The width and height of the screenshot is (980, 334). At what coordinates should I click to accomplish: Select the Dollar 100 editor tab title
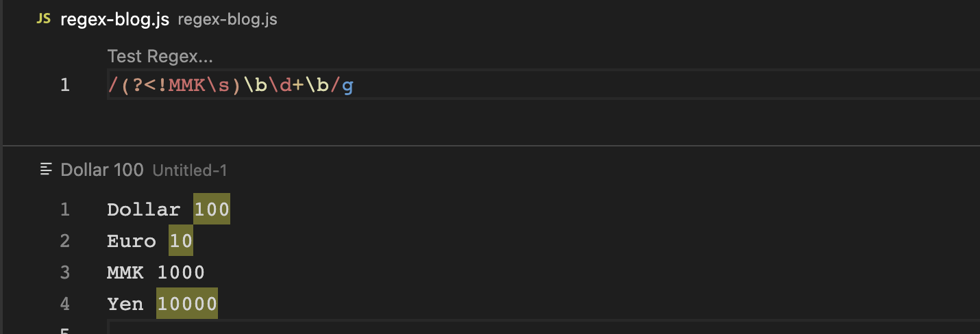tap(102, 170)
